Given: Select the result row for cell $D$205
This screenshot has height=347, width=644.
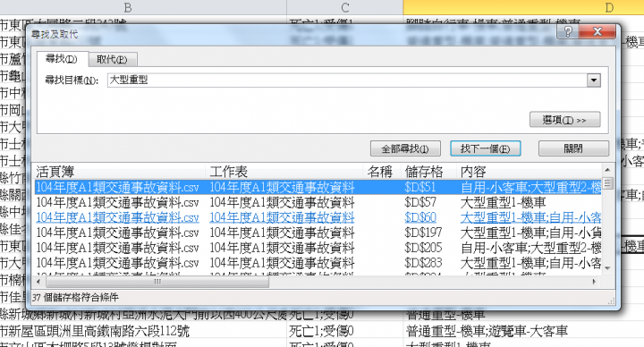Looking at the screenshot, I should tap(318, 248).
